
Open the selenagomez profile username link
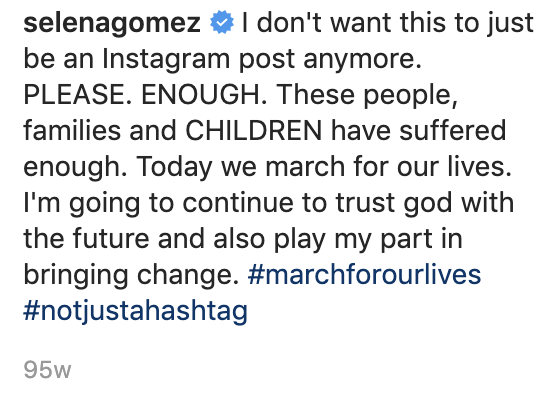(x=112, y=24)
